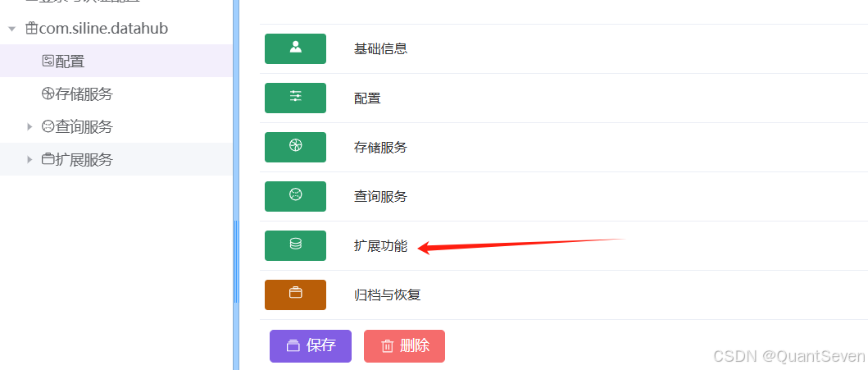Click the green sliders icon button for 配置
The height and width of the screenshot is (370, 868).
coord(295,98)
